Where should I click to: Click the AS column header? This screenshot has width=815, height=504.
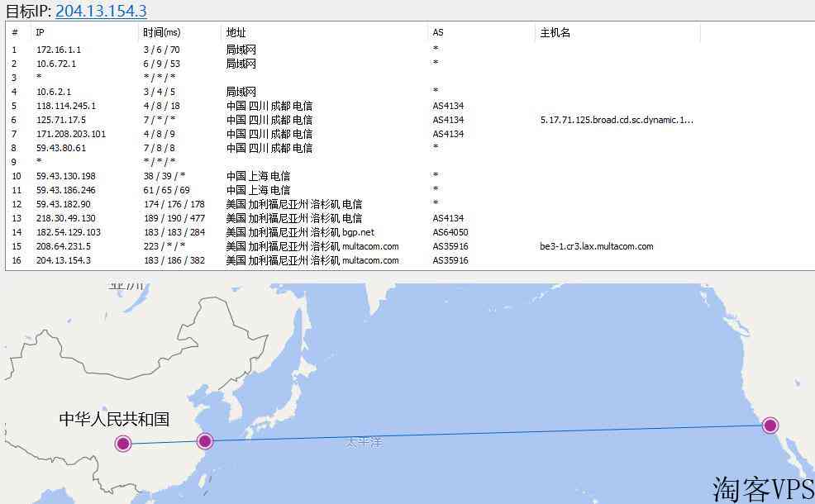pos(438,33)
